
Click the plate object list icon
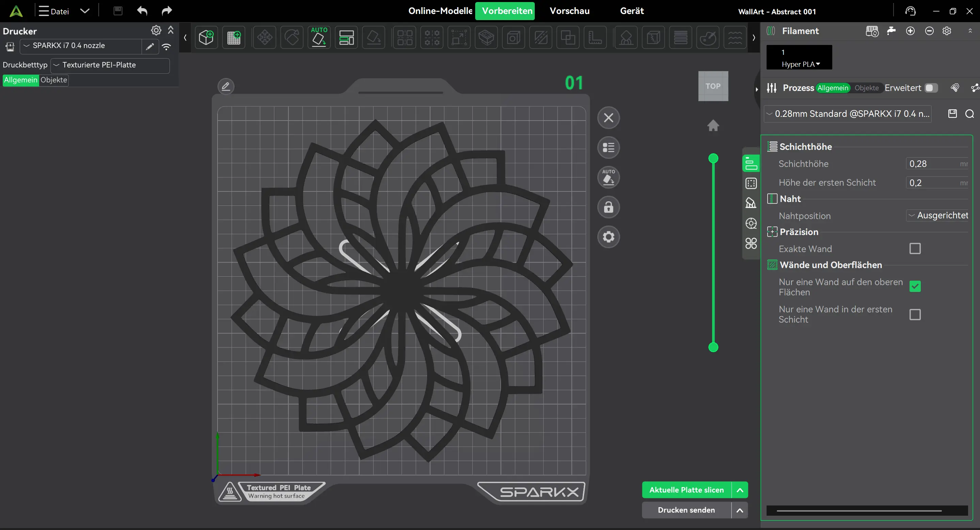(609, 147)
